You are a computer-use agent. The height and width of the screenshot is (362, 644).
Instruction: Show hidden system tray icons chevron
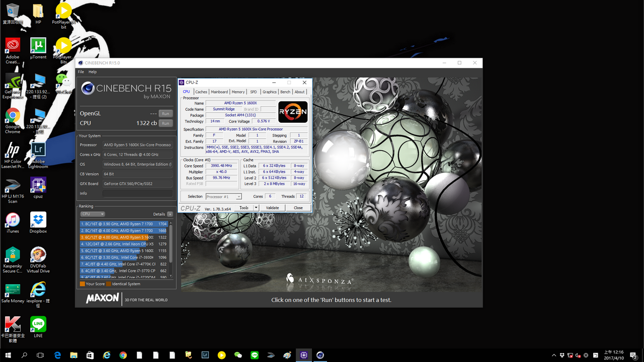tap(554, 355)
